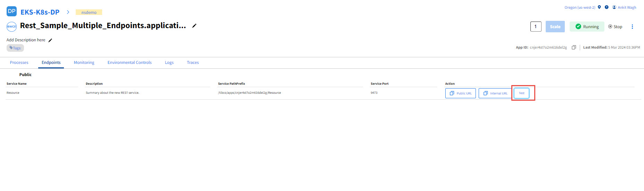Focus the instance count input field

click(x=536, y=26)
